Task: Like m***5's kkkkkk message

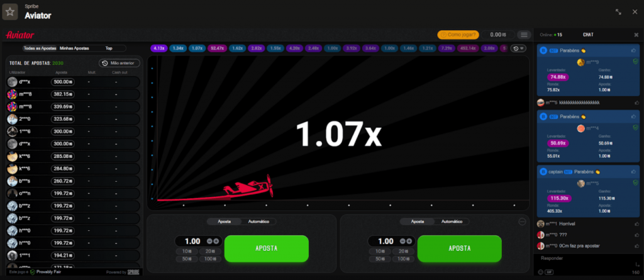Action: (636, 103)
